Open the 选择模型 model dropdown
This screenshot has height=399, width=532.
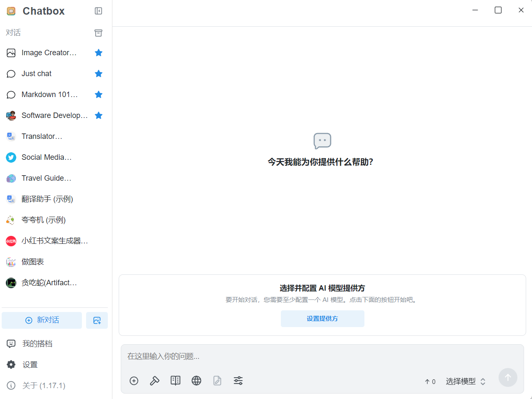[465, 381]
